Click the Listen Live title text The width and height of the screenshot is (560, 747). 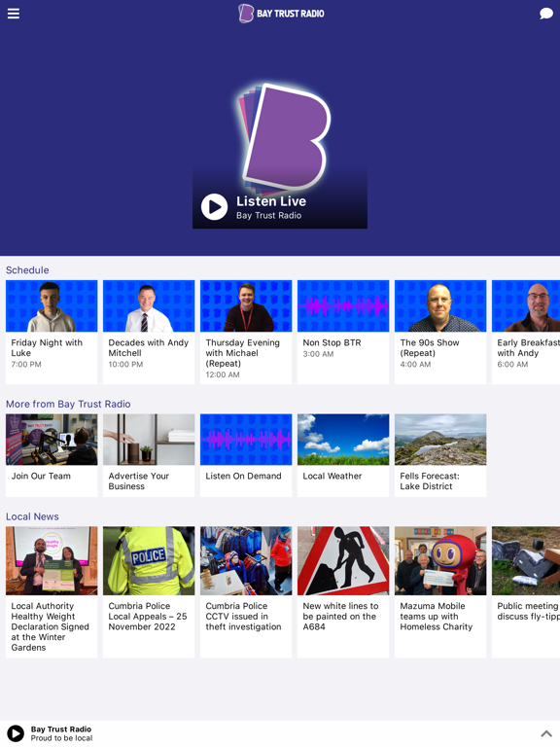pyautogui.click(x=271, y=201)
